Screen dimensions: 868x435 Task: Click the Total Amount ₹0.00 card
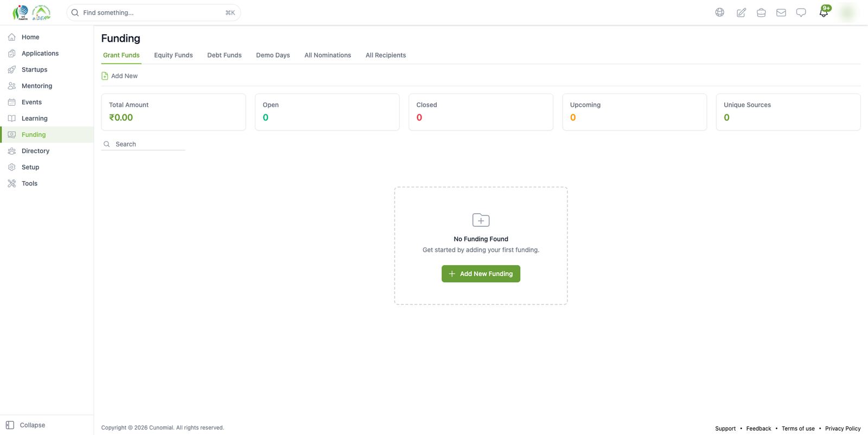pos(174,112)
